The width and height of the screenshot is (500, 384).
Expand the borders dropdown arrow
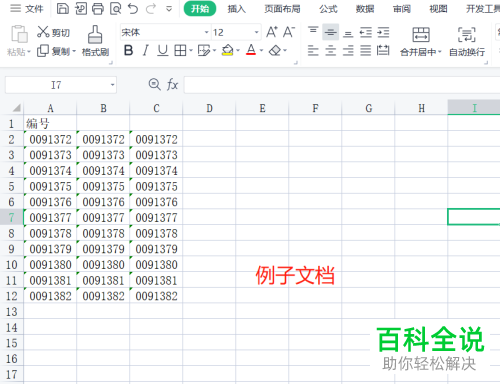pyautogui.click(x=191, y=51)
